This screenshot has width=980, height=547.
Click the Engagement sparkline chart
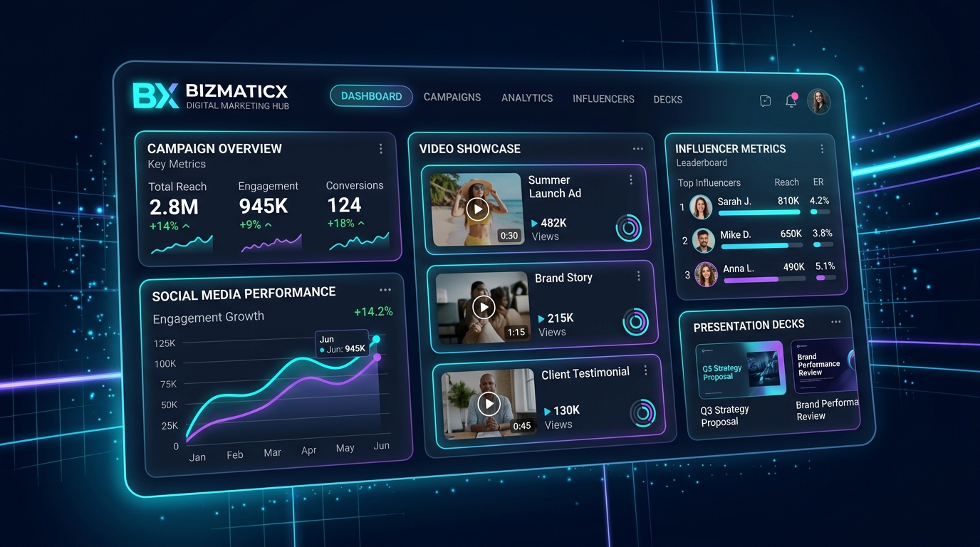point(271,243)
